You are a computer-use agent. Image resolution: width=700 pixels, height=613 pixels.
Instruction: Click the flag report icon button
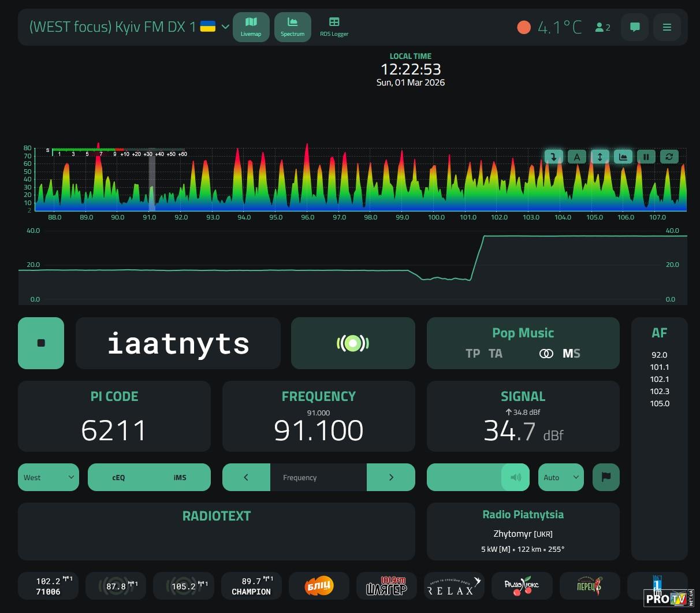click(606, 477)
